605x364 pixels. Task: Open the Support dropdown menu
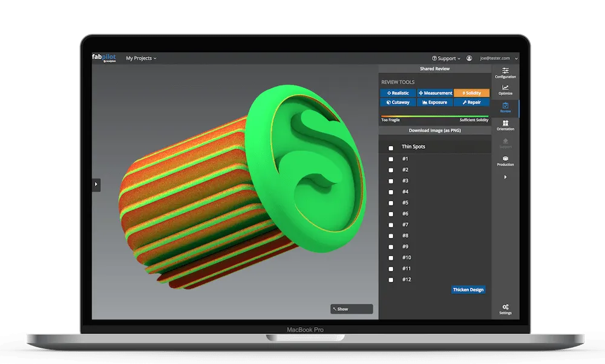point(446,59)
